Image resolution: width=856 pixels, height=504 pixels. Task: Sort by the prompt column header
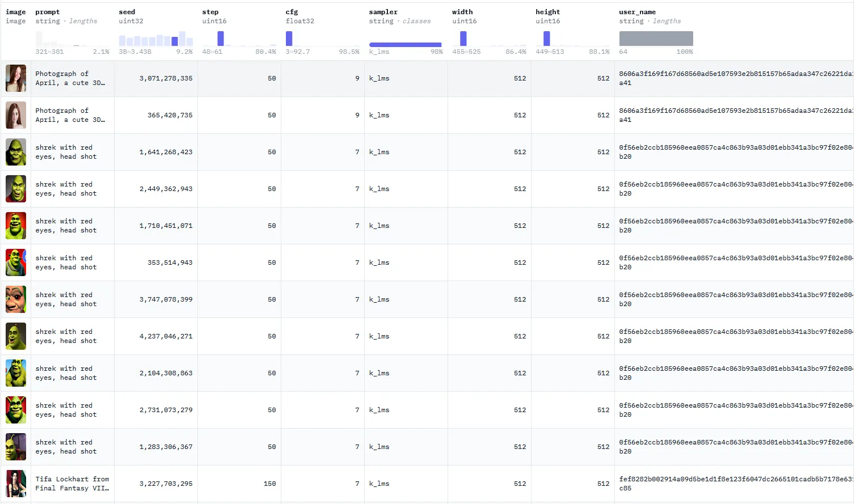48,12
